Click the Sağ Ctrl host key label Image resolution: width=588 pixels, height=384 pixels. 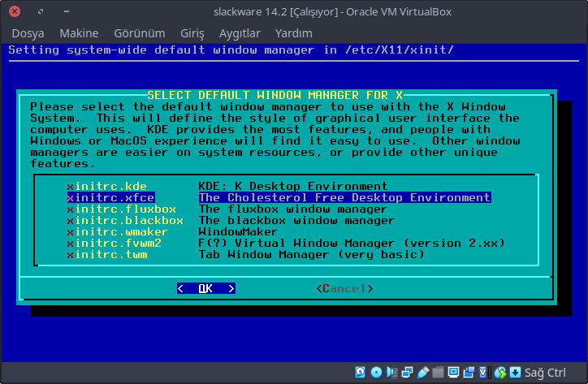pyautogui.click(x=545, y=373)
